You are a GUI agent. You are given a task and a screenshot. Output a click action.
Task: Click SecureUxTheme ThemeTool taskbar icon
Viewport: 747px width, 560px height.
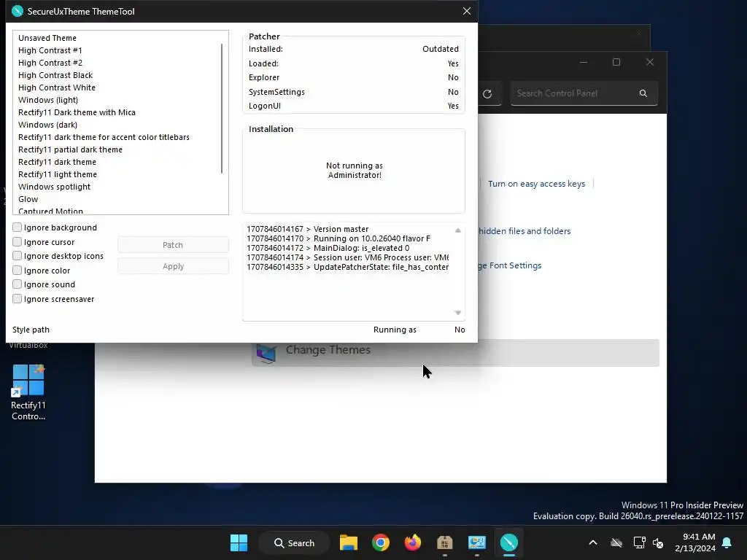[508, 542]
